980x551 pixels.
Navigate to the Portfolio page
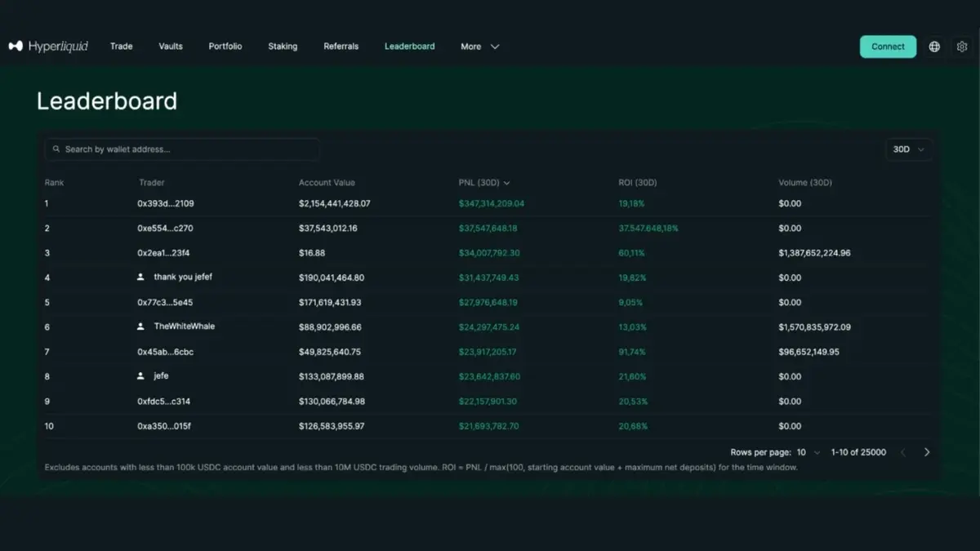[x=225, y=47]
